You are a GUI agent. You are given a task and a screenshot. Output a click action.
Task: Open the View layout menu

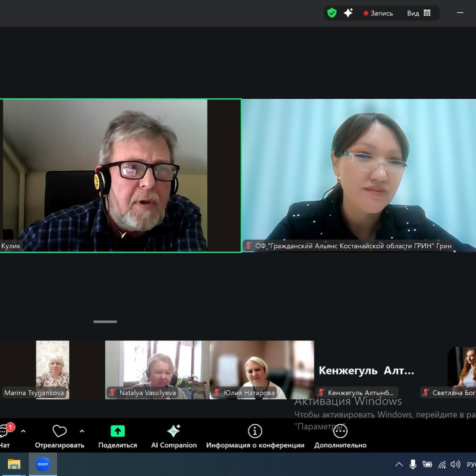tap(419, 13)
